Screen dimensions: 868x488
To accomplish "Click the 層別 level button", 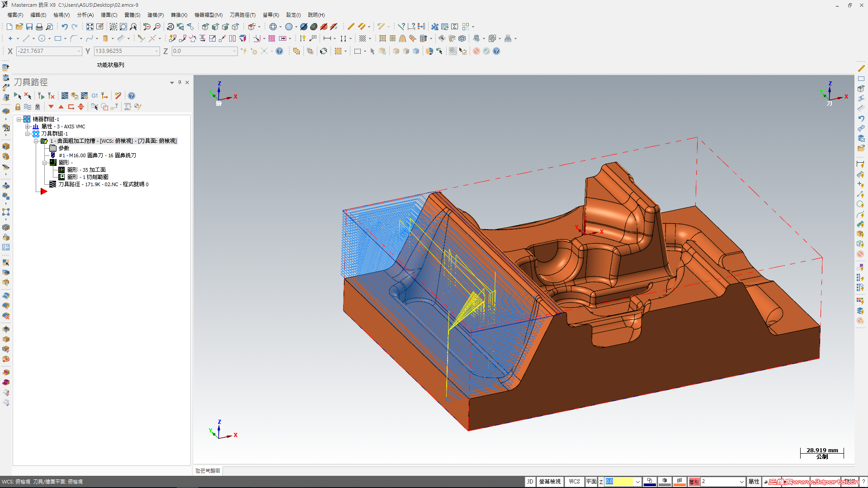I will click(694, 482).
